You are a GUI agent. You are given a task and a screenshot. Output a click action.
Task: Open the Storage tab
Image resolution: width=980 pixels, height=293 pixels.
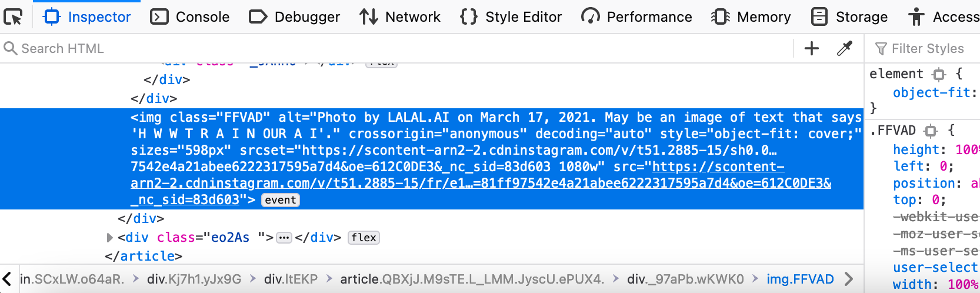pyautogui.click(x=849, y=16)
